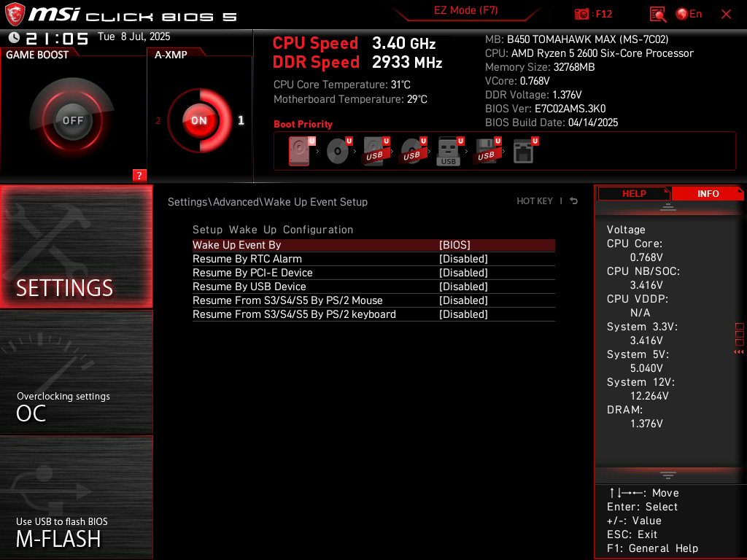Change language with the En globe icon

[x=689, y=15]
